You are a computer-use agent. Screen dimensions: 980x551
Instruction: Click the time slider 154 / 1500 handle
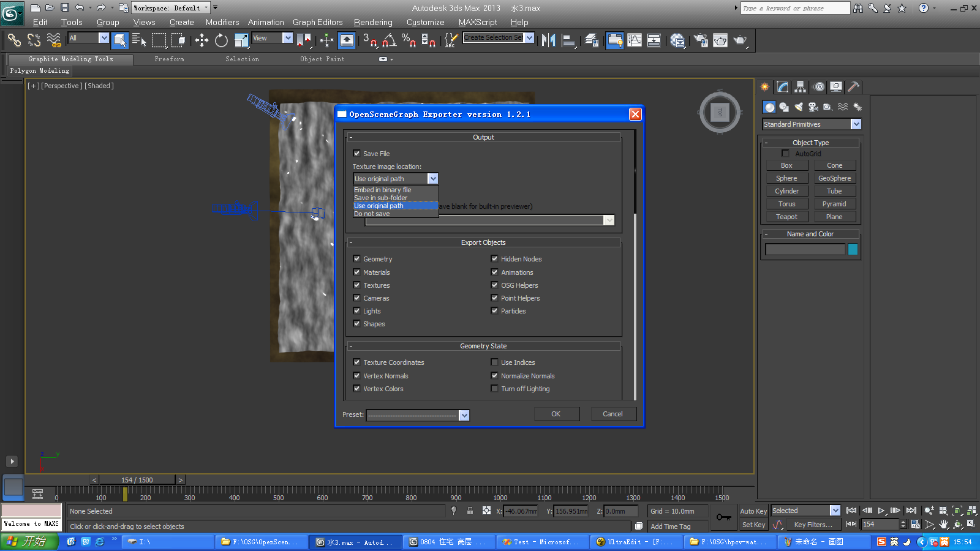click(x=137, y=480)
